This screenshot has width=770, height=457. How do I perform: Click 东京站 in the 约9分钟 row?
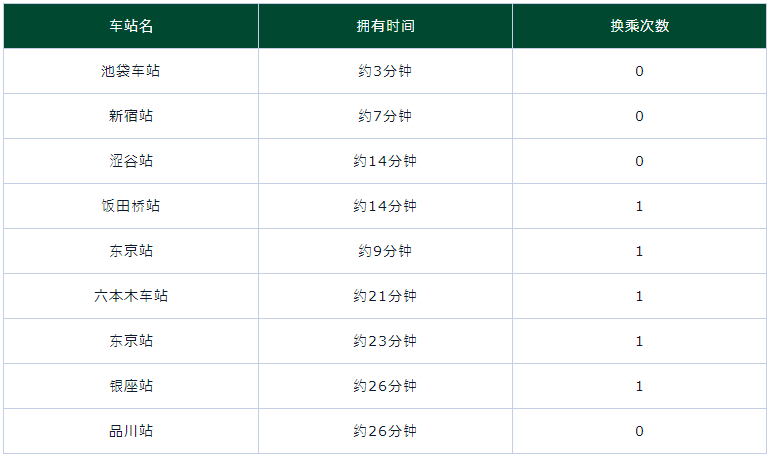coord(131,251)
